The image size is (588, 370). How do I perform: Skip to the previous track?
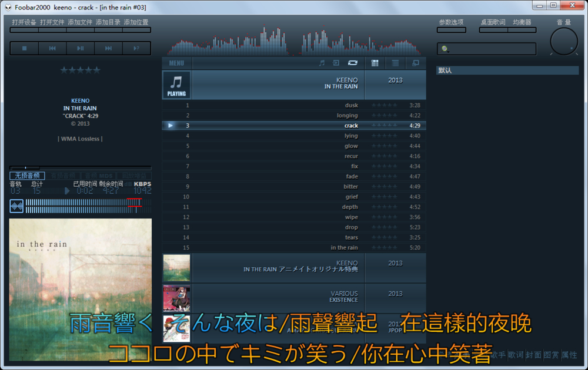pyautogui.click(x=52, y=48)
